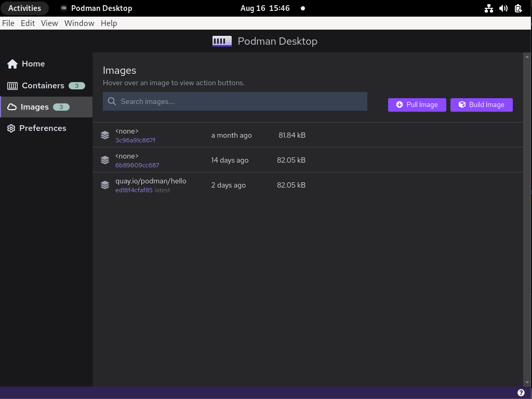Open the Activities overview
The height and width of the screenshot is (399, 532).
coord(24,8)
